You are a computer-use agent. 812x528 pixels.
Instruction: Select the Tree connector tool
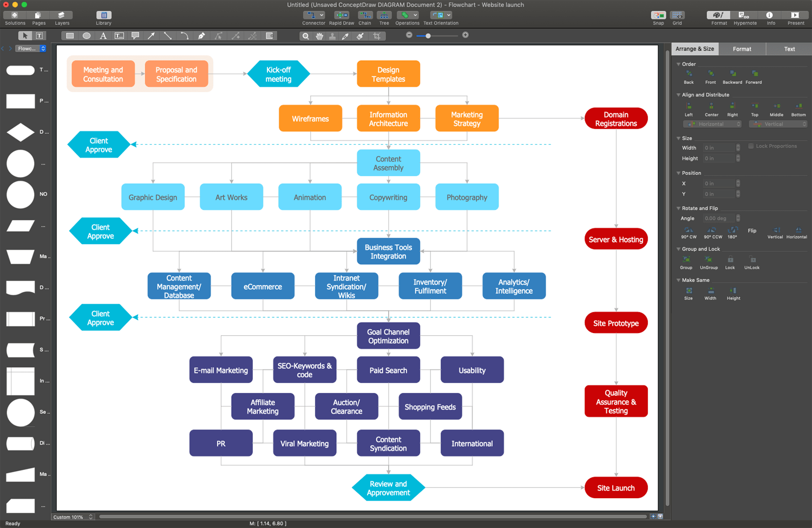click(x=384, y=16)
